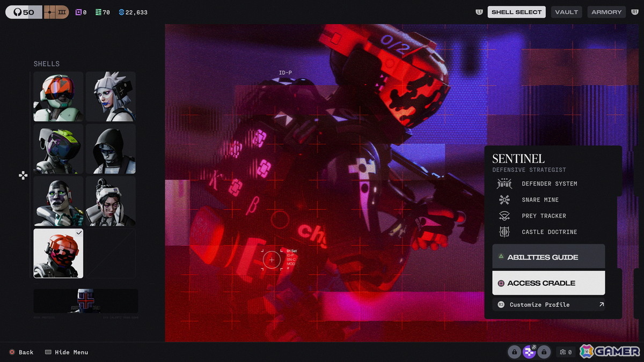Click the blue credits icon showing 22,633

point(121,12)
